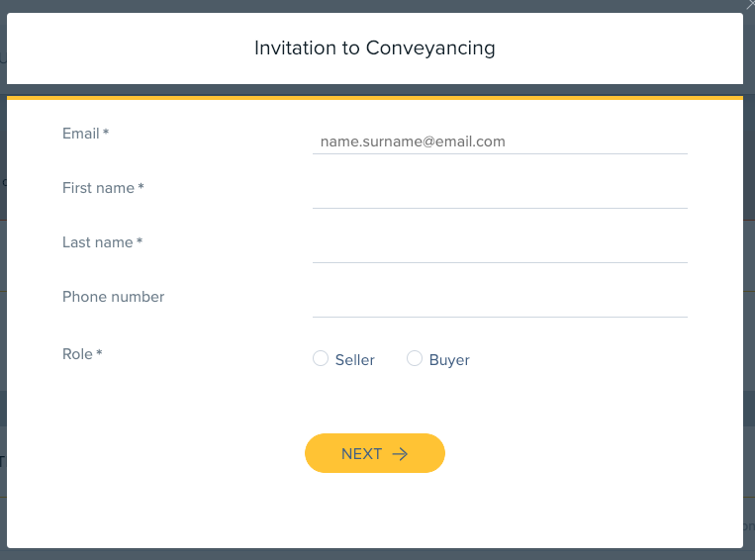Close the invitation dialog with the X icon
The image size is (755, 560).
point(750,4)
